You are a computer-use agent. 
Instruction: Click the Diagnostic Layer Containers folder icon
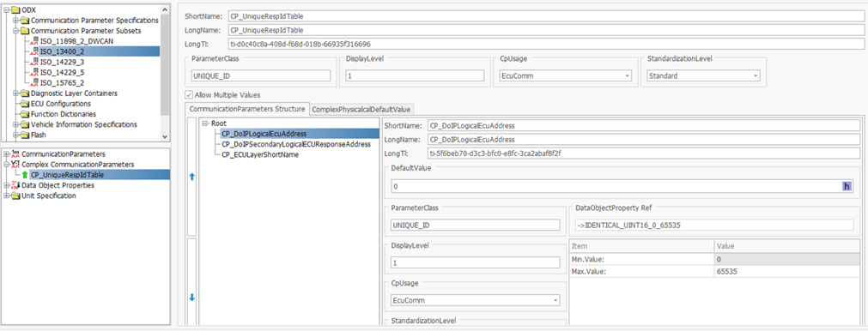pos(24,93)
